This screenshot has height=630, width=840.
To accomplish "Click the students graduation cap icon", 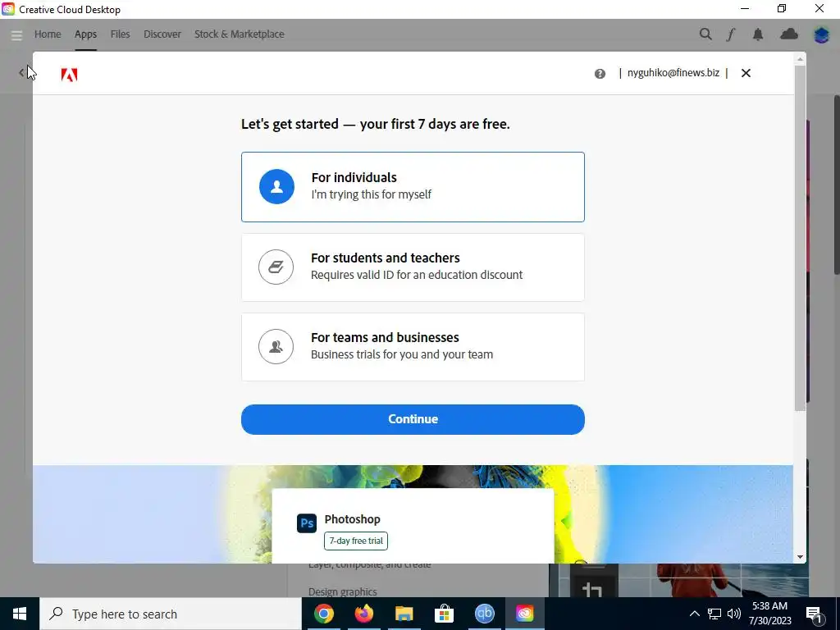I will coord(276,267).
